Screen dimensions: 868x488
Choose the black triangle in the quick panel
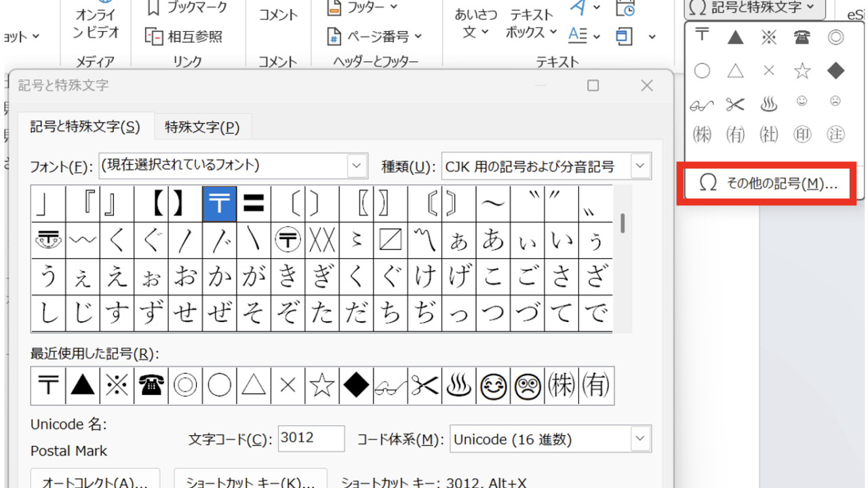pos(735,38)
